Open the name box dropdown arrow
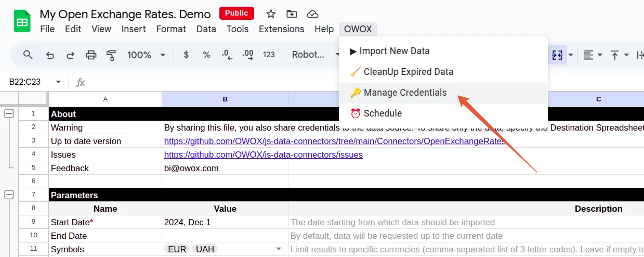Viewport: 644px width, 257px height. coord(59,82)
